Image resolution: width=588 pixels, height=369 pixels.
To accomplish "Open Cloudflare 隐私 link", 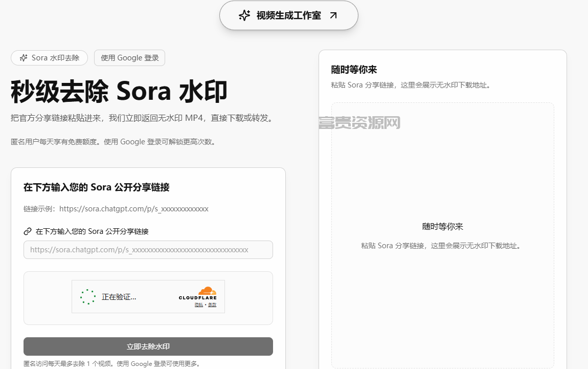I will [x=199, y=305].
